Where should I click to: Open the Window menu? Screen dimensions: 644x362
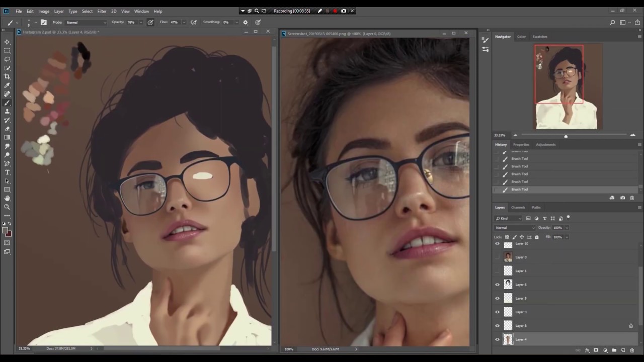141,11
